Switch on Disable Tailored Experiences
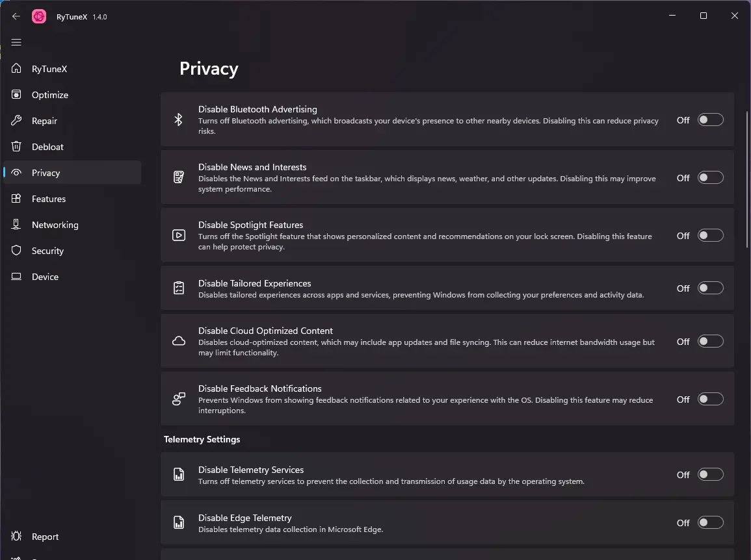The width and height of the screenshot is (751, 560). click(711, 288)
